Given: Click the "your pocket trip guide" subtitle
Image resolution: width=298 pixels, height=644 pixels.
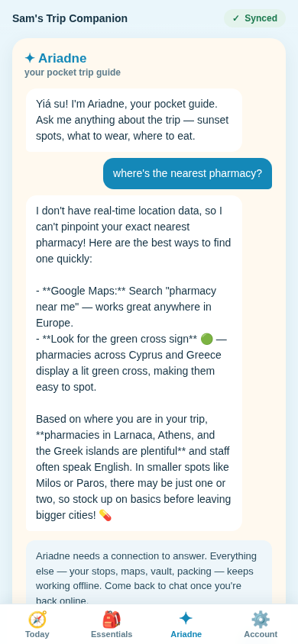Looking at the screenshot, I should (x=73, y=72).
